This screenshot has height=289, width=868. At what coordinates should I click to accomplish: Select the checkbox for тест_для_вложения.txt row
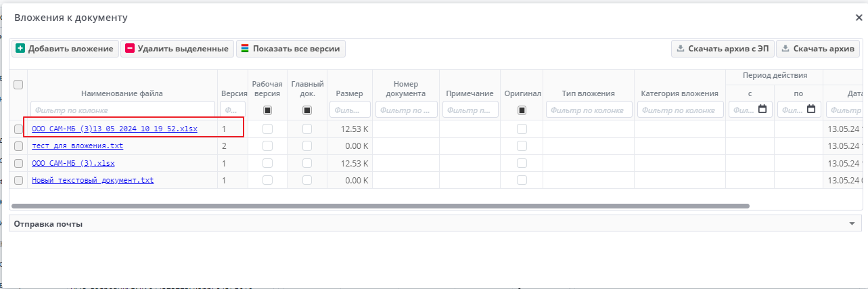(x=18, y=146)
